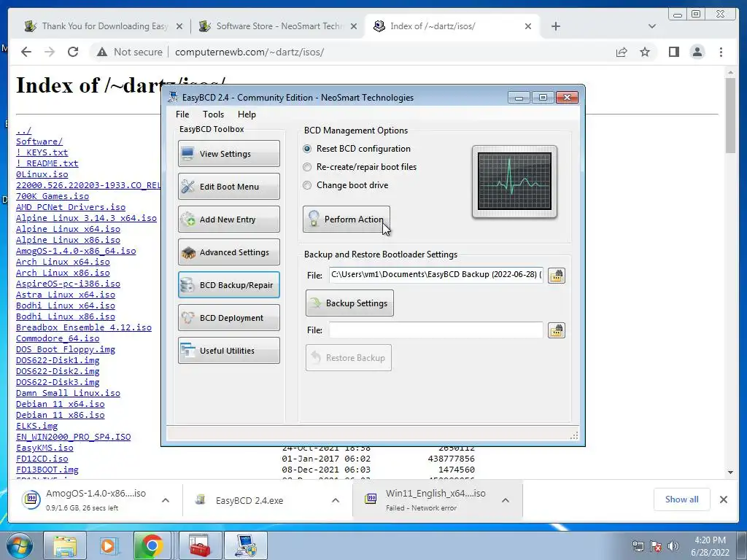Open Chrome three-dot menu
This screenshot has height=560, width=747.
(x=721, y=52)
